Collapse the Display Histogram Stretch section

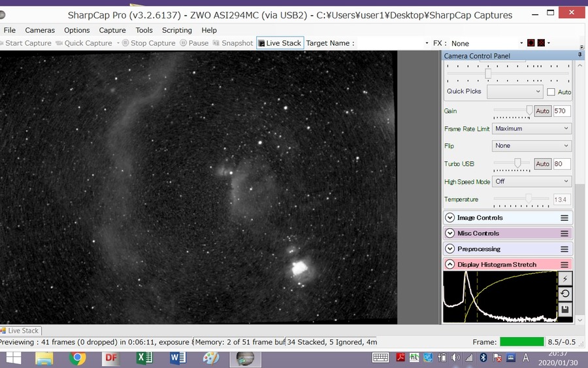point(449,265)
